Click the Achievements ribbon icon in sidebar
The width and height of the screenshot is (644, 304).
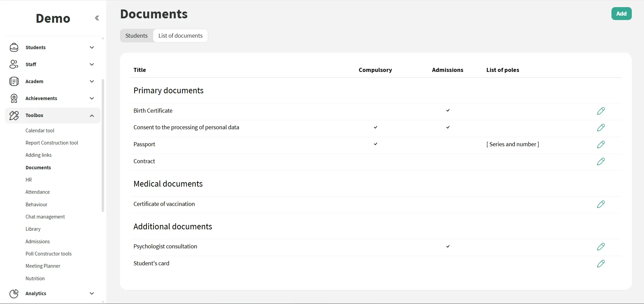(x=14, y=98)
